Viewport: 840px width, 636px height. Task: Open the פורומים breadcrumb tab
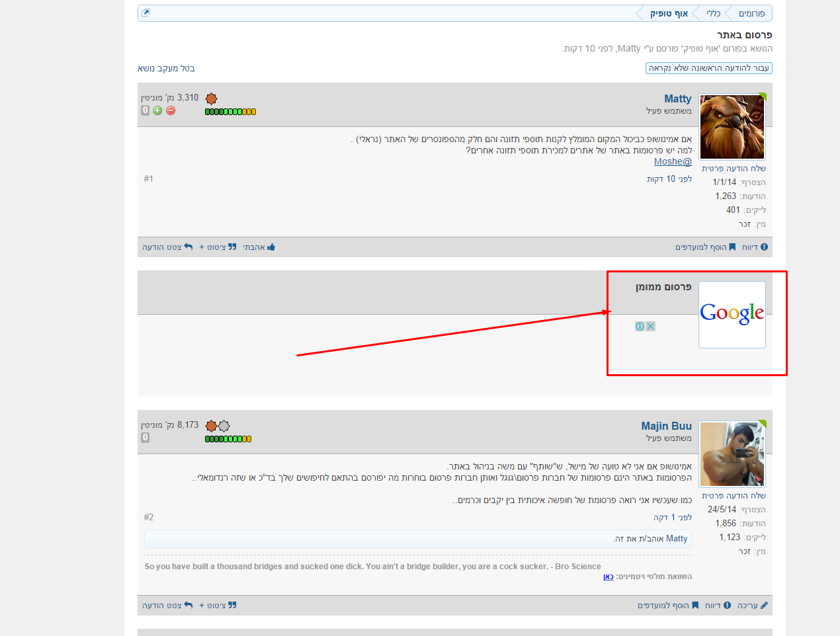(x=751, y=13)
